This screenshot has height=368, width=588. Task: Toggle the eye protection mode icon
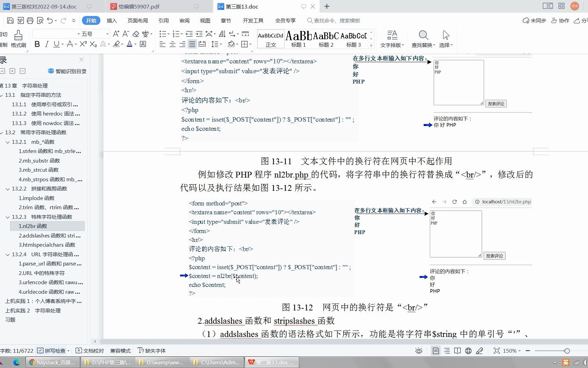point(419,351)
